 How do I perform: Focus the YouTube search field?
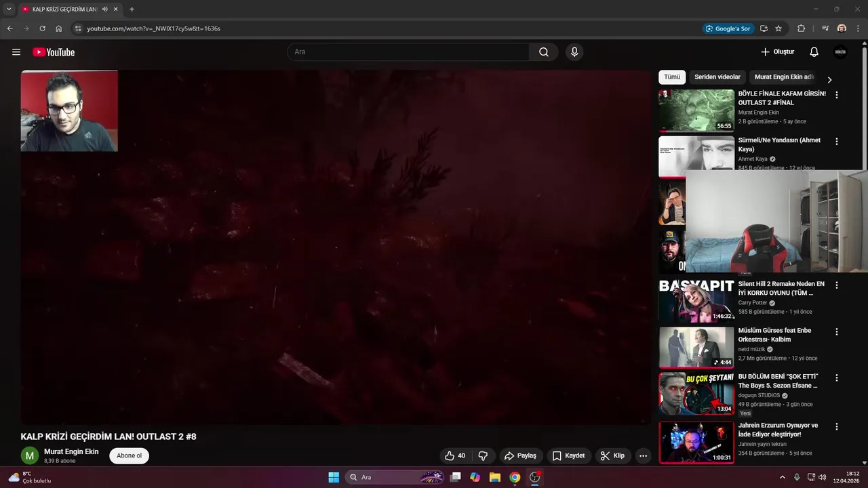point(408,52)
